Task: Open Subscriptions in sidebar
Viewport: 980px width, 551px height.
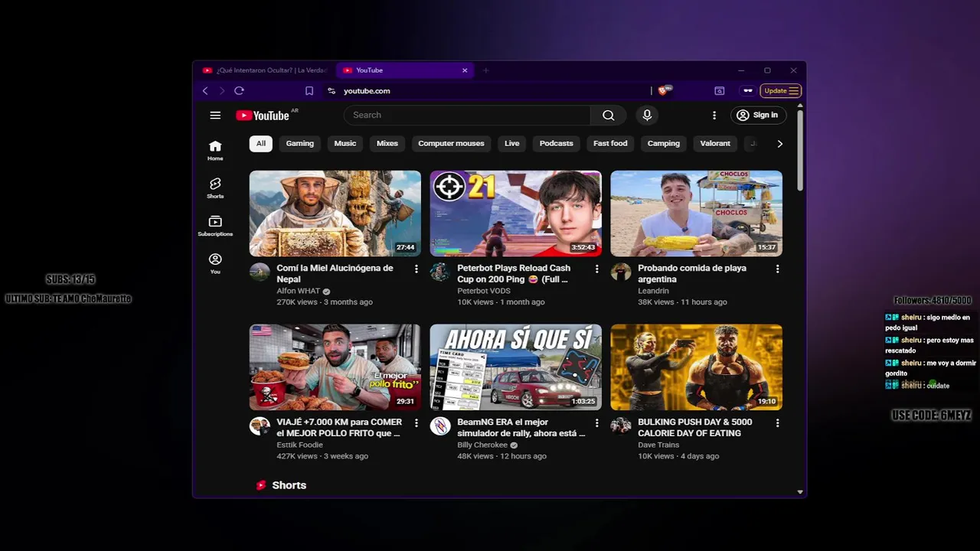Action: (215, 225)
